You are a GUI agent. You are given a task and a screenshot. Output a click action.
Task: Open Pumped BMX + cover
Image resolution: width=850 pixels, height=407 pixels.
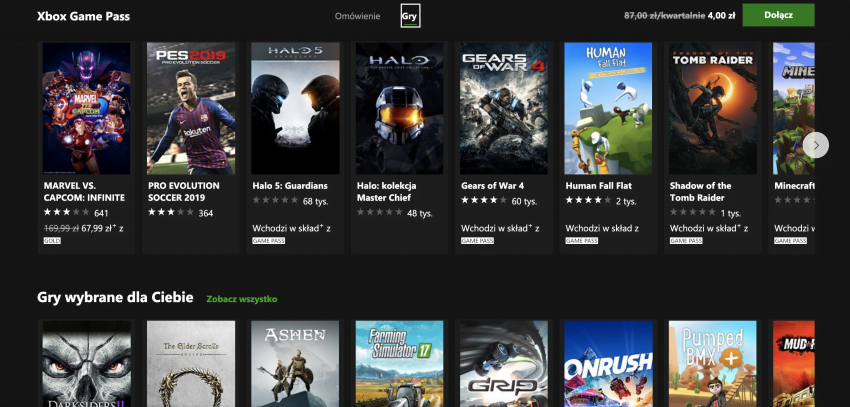[x=712, y=364]
